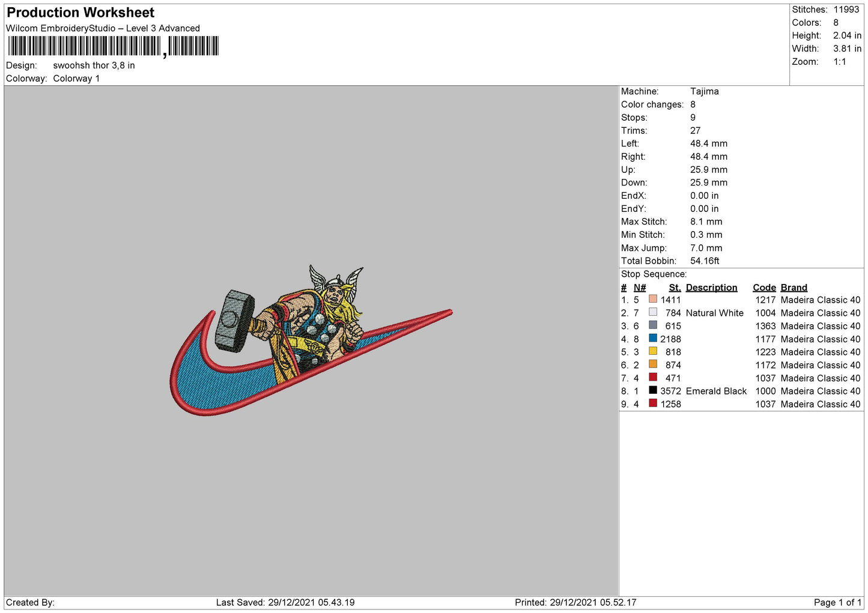This screenshot has width=868, height=613.
Task: Click the Stop Sequence heading
Action: (654, 274)
